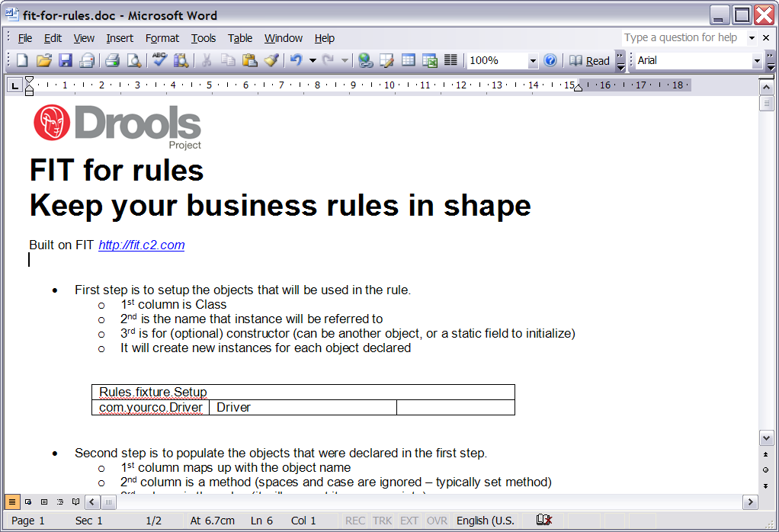This screenshot has height=532, width=779.
Task: Undo the last action
Action: click(296, 61)
